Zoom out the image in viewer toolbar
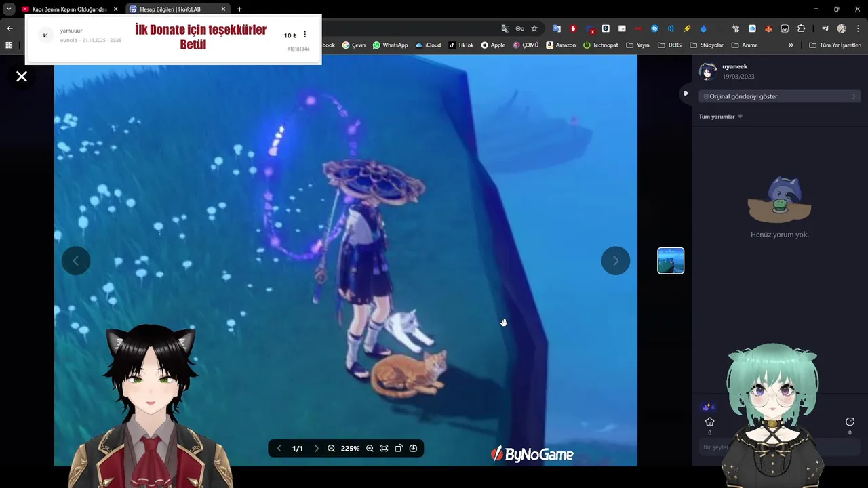This screenshot has height=488, width=868. pyautogui.click(x=332, y=449)
